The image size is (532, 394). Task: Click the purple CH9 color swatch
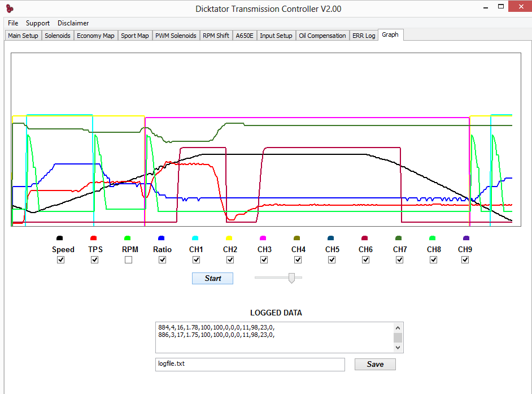[466, 238]
